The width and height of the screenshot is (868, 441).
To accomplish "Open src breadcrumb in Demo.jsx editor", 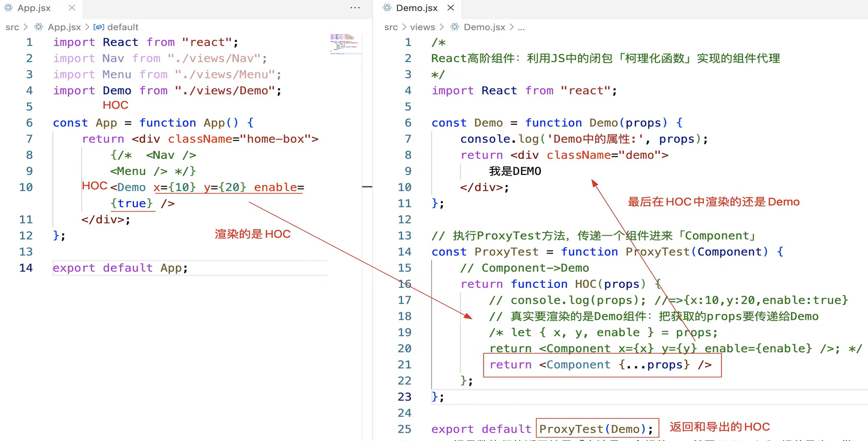I will [391, 27].
